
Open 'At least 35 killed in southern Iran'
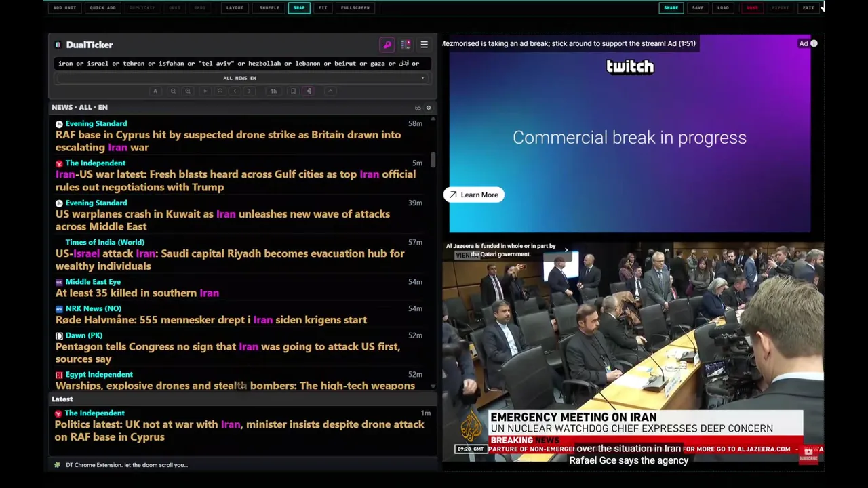(137, 293)
